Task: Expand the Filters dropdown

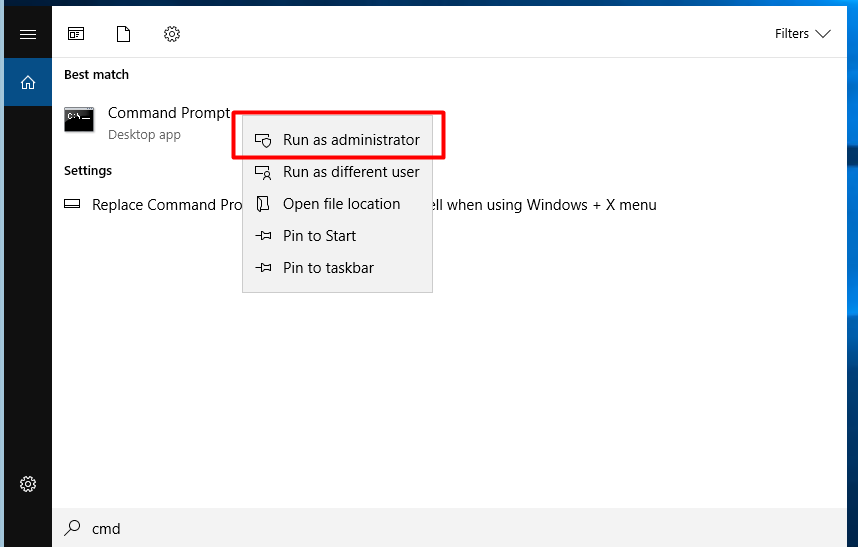Action: coord(803,34)
